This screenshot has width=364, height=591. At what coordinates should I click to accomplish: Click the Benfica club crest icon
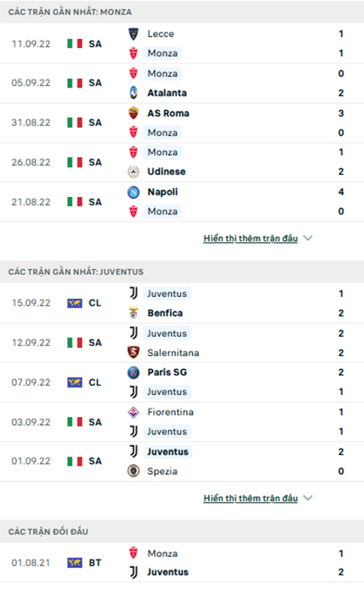133,313
